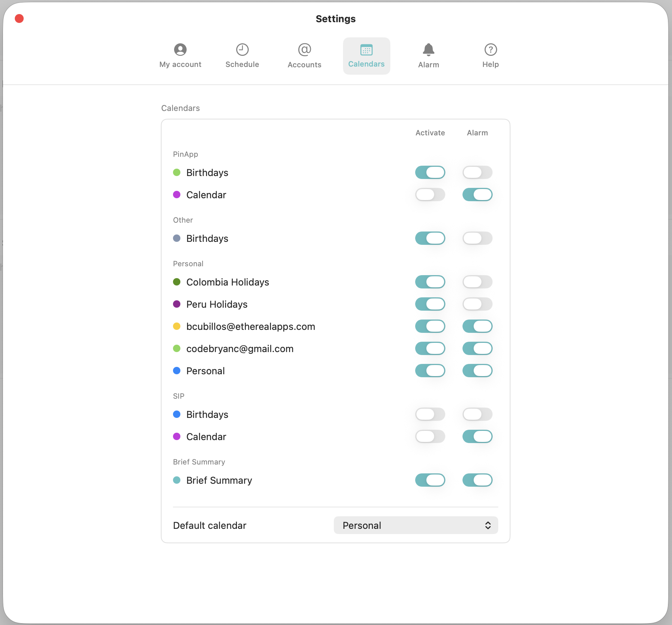Enable Alarm for Colombia Holidays

coord(478,282)
